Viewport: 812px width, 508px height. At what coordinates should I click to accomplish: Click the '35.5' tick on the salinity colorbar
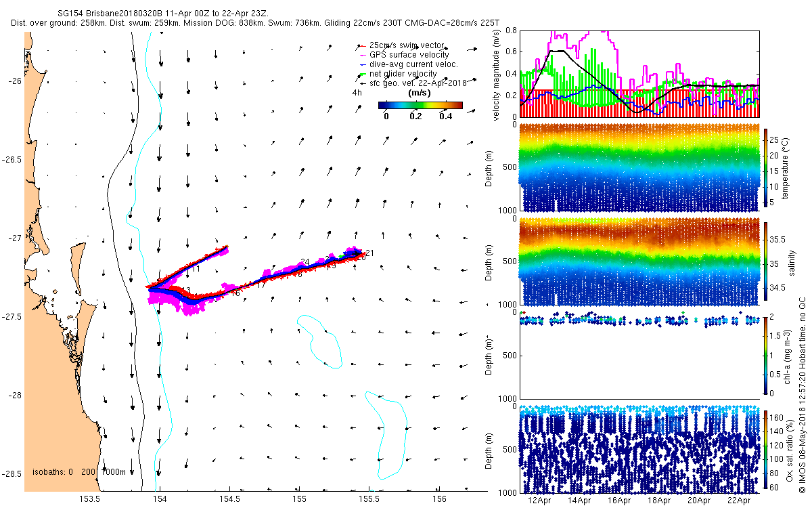point(778,240)
